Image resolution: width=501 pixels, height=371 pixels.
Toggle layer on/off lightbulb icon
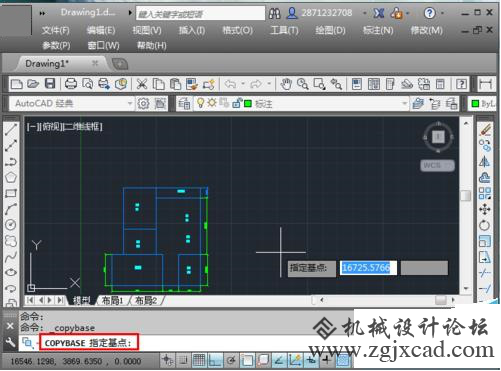(200, 103)
